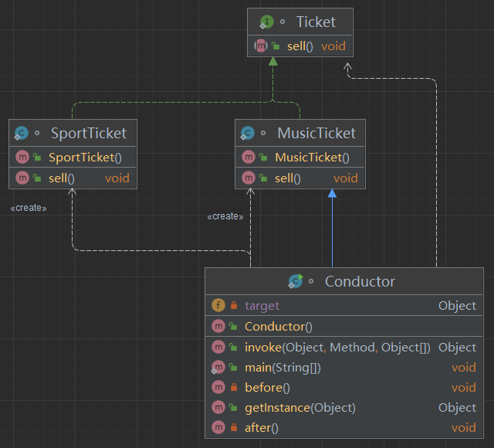Select the public visibility icon beside getInstance
The image size is (494, 448).
click(233, 407)
